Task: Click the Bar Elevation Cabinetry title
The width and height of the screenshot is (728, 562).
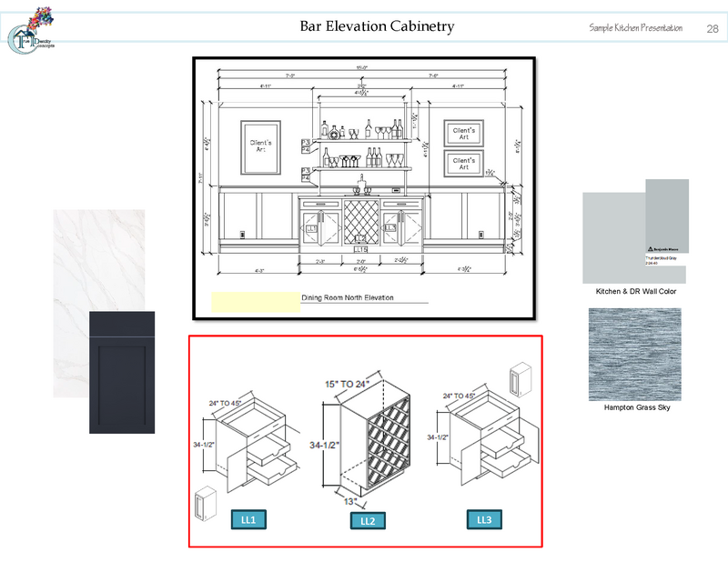Action: tap(377, 26)
